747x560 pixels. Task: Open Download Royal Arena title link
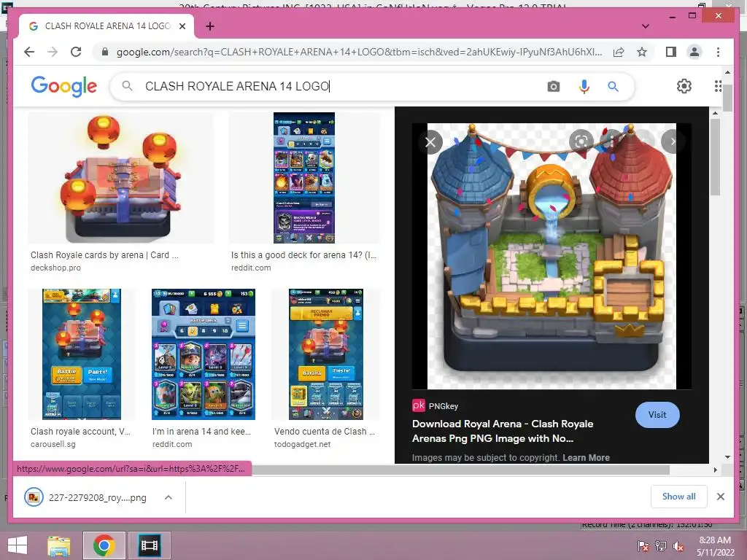point(503,431)
